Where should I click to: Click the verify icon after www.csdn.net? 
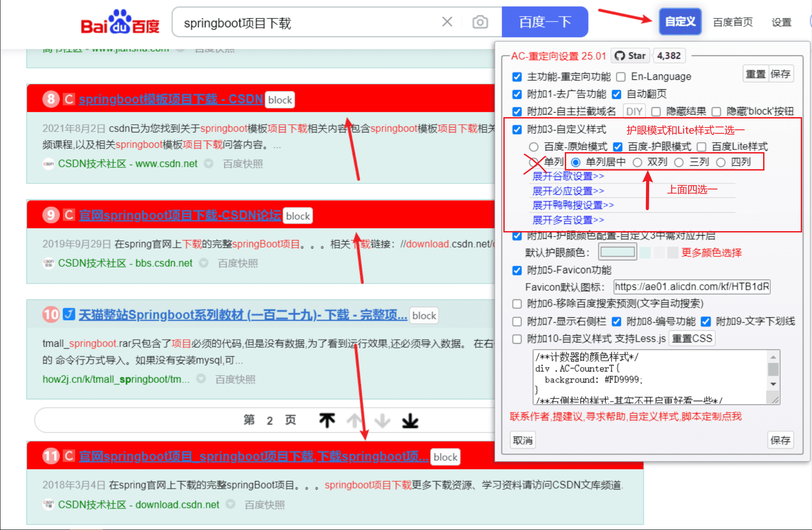click(x=209, y=163)
